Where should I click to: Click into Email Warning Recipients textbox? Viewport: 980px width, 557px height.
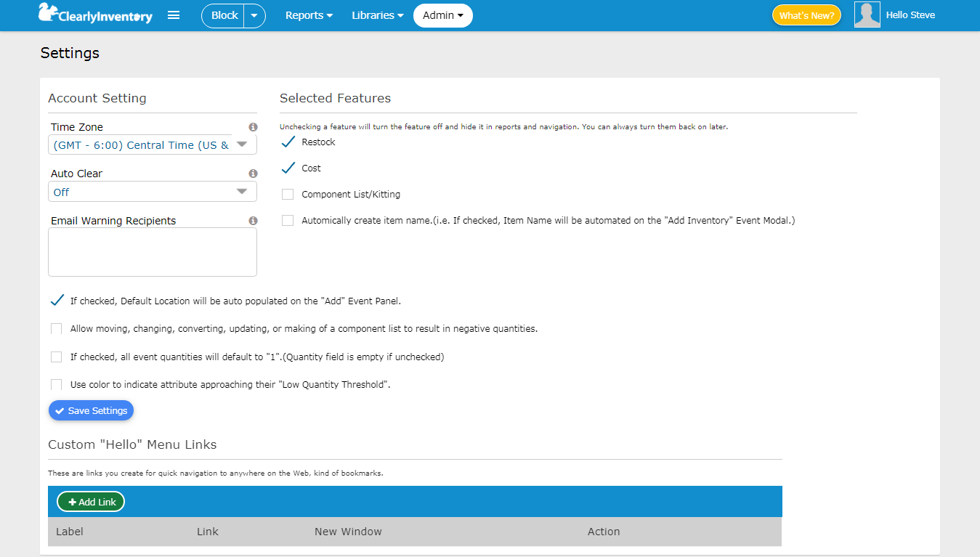click(153, 252)
